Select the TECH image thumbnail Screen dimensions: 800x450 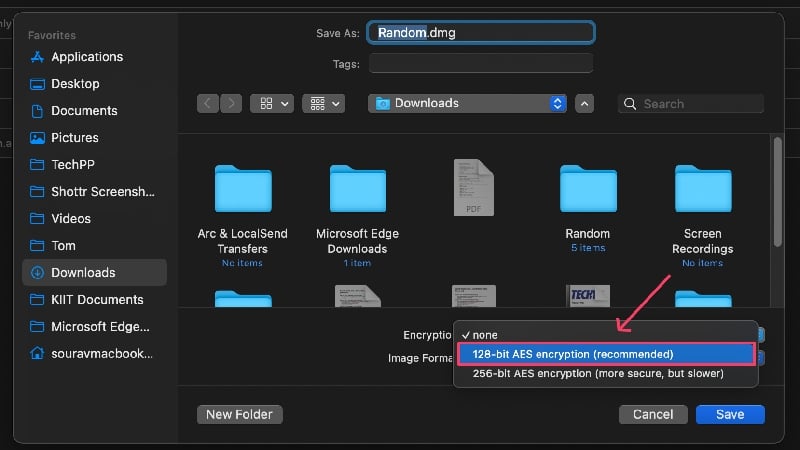point(588,296)
